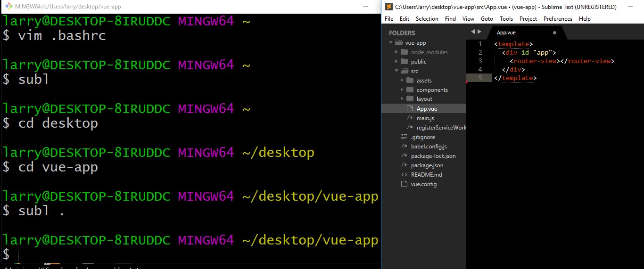Click the previous-tab left arrow in Sublime
The width and height of the screenshot is (644, 269).
coord(473,32)
